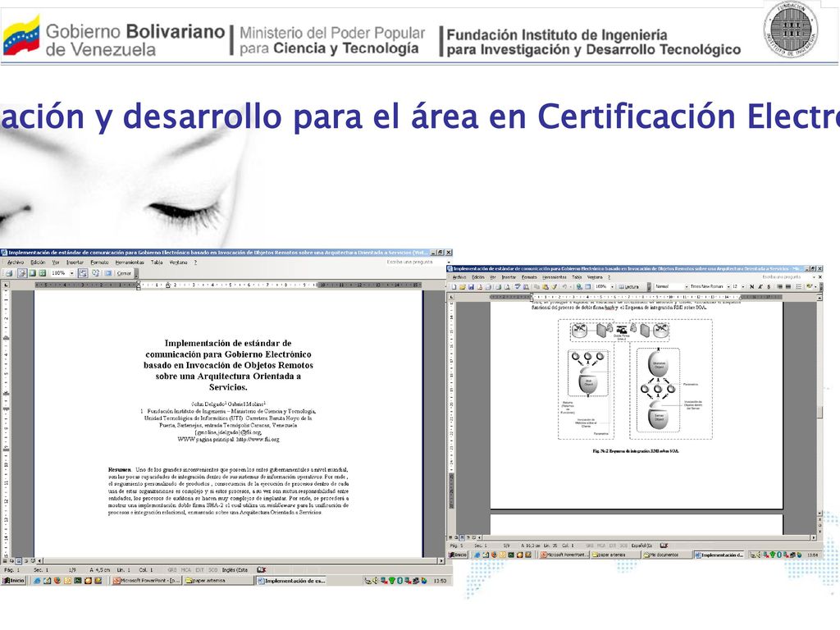Click the Cerrar preview button in left window
Image resolution: width=840 pixels, height=630 pixels.
tap(125, 273)
